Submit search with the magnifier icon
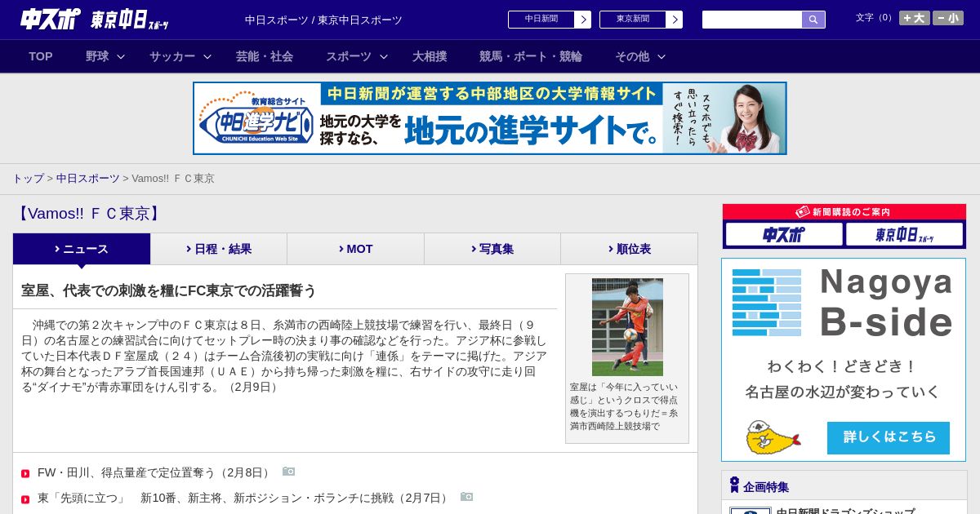This screenshot has height=514, width=980. (813, 20)
